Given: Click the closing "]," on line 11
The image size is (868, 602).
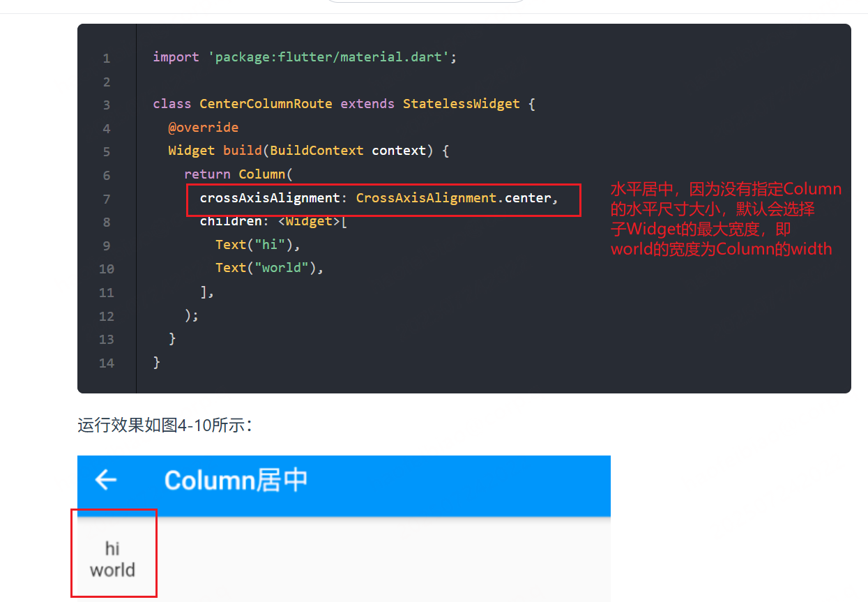Looking at the screenshot, I should click(207, 292).
